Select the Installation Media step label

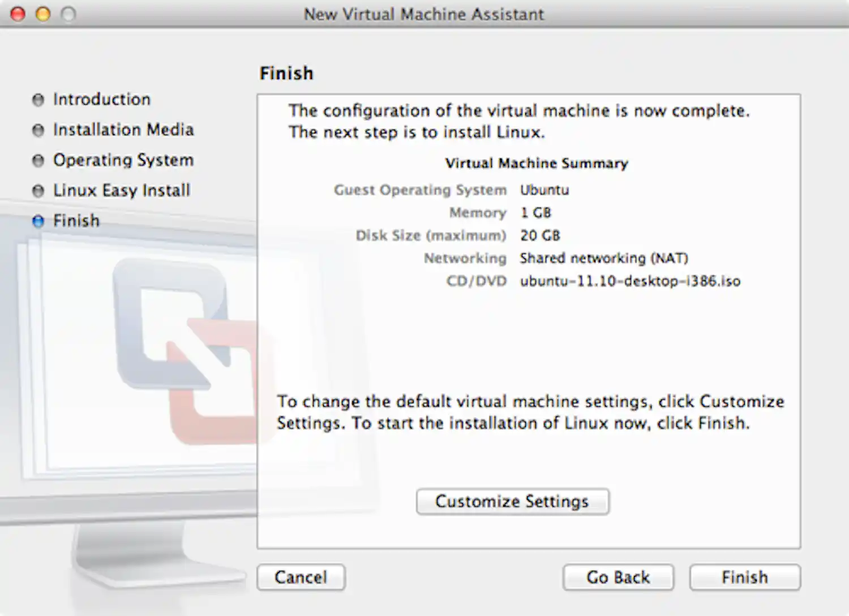point(123,130)
